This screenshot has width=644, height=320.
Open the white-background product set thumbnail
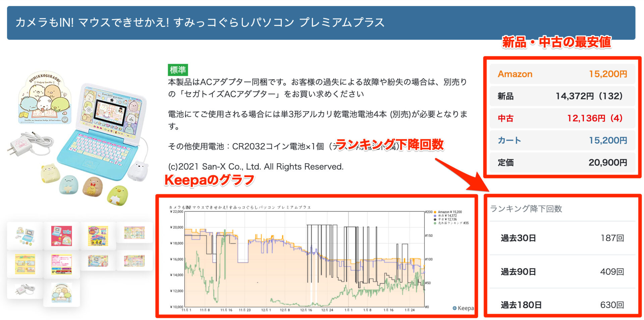(25, 235)
